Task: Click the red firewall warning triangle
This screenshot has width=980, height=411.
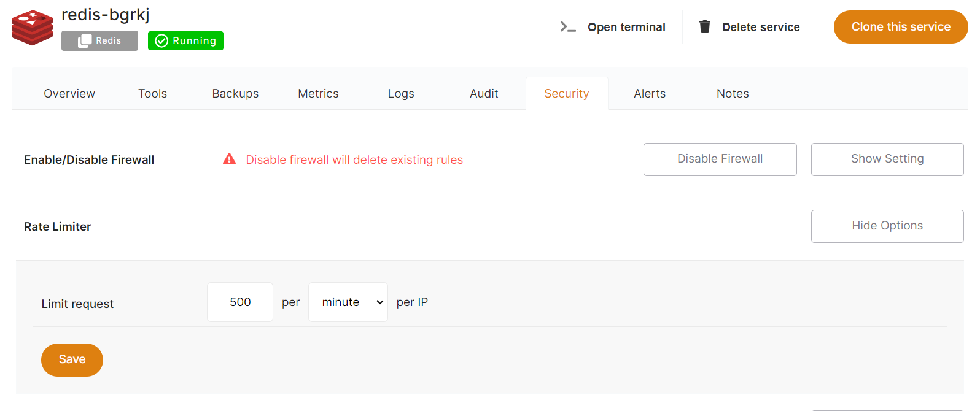Action: pyautogui.click(x=229, y=159)
